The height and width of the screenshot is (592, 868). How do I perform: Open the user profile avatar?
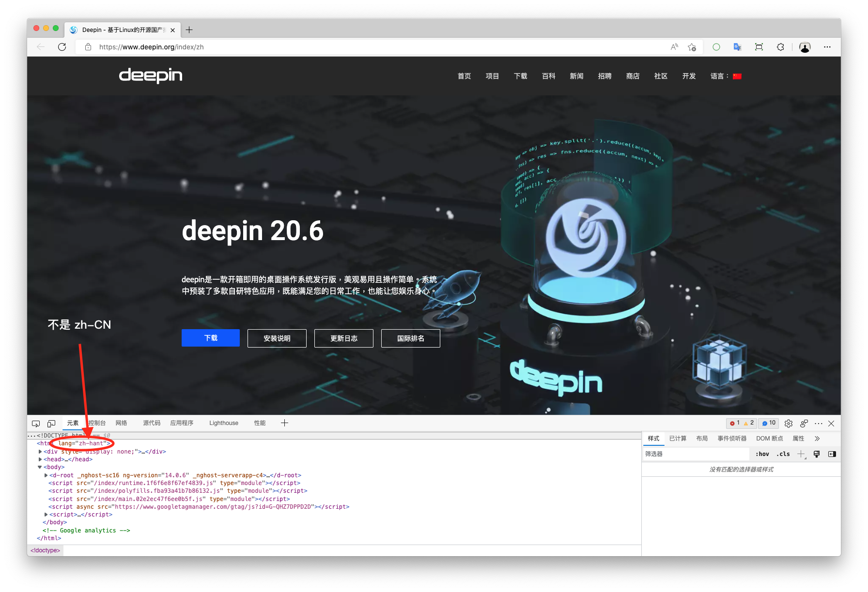point(805,47)
